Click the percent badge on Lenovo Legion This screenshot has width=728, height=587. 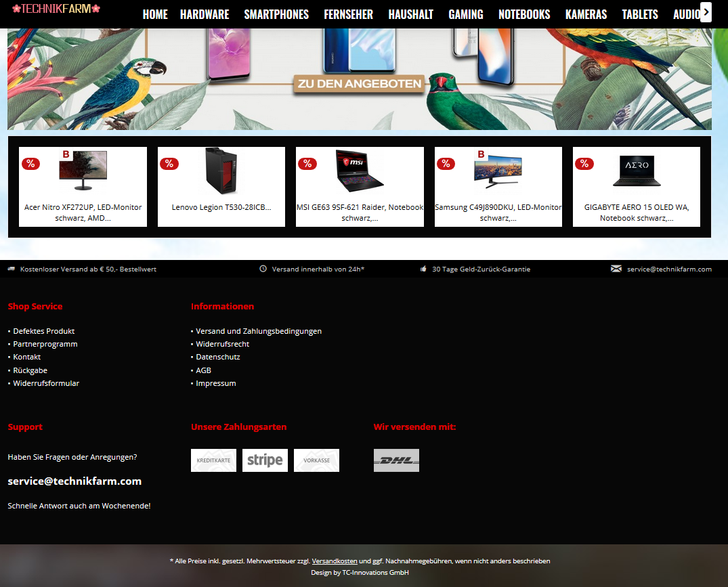point(169,163)
